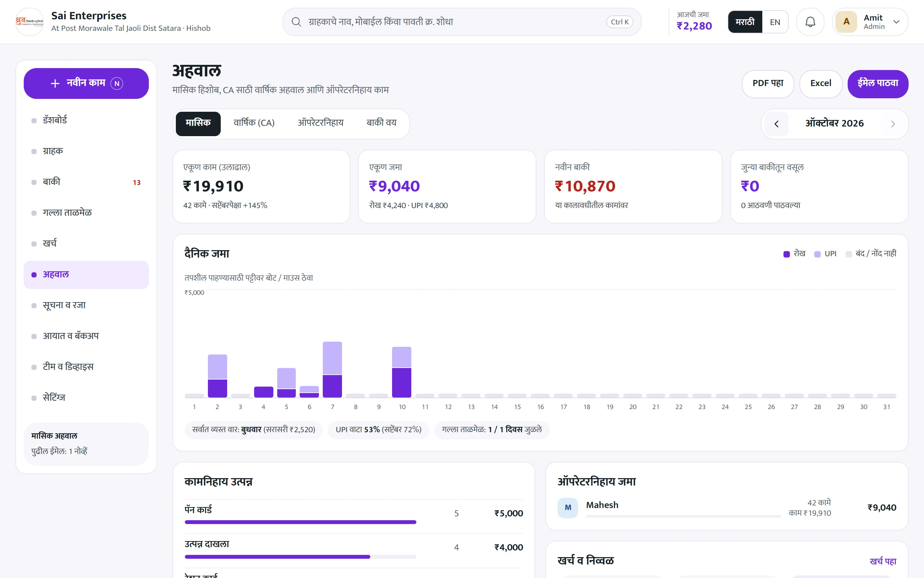
Task: Click उत्पन्न दाखला progress bar
Action: [x=301, y=556]
